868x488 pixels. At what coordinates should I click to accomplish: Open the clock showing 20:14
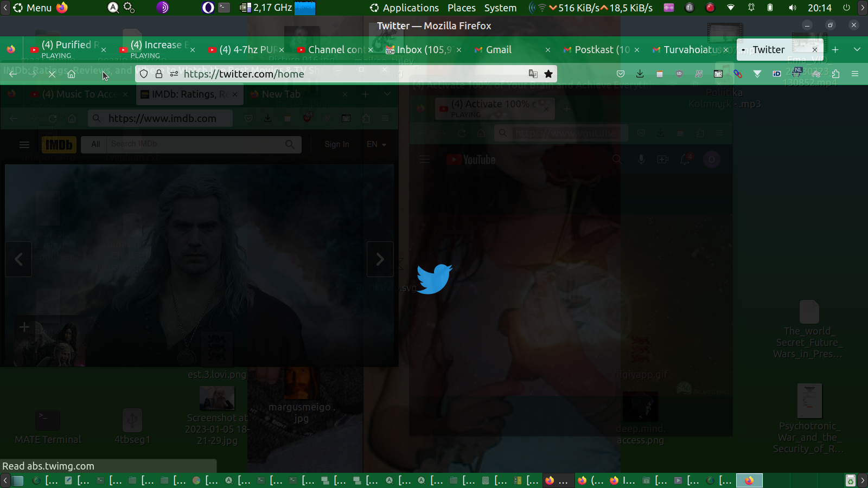pos(820,8)
